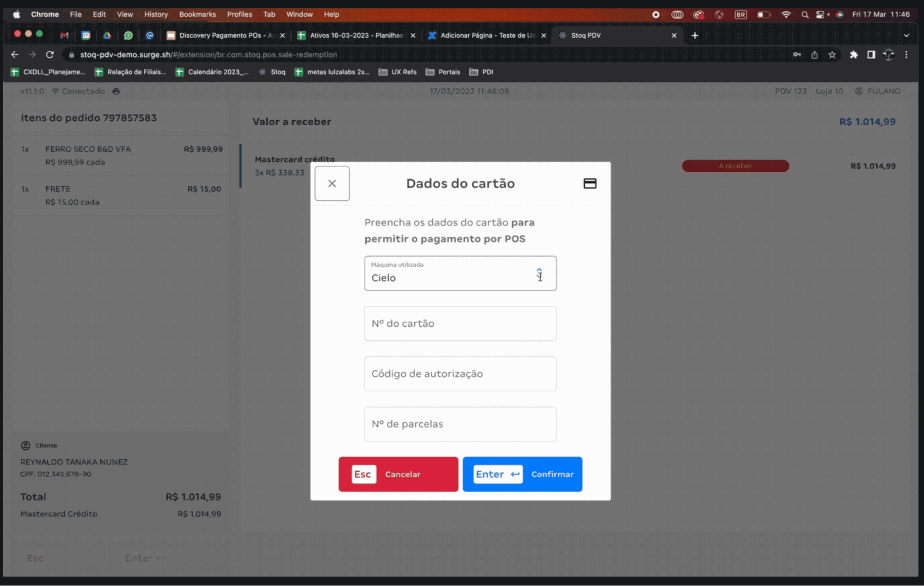
Task: Close the Stoq PDV tab
Action: pyautogui.click(x=674, y=35)
